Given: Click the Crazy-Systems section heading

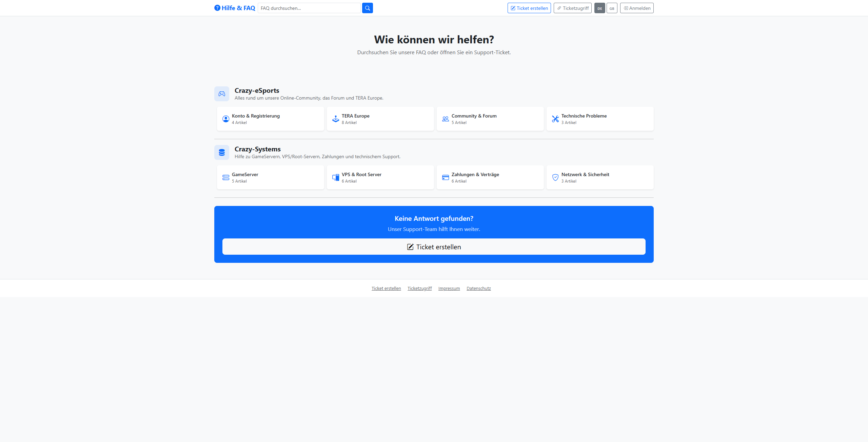Looking at the screenshot, I should pos(258,149).
